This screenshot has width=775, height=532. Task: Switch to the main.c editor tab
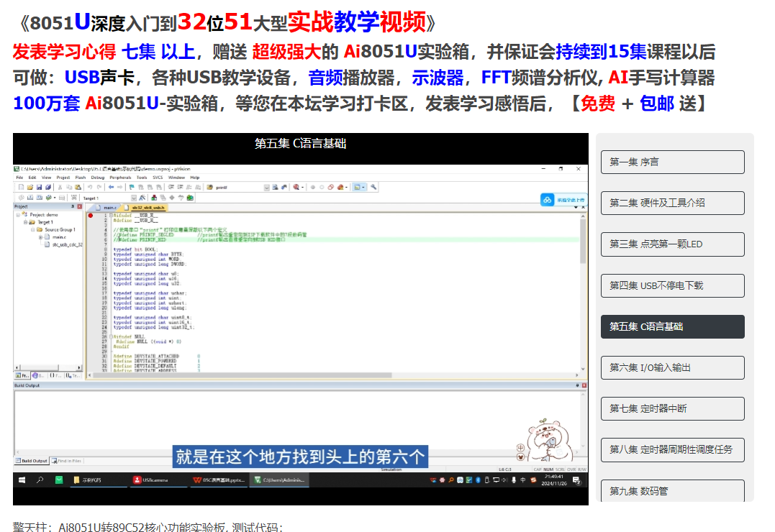(x=107, y=208)
